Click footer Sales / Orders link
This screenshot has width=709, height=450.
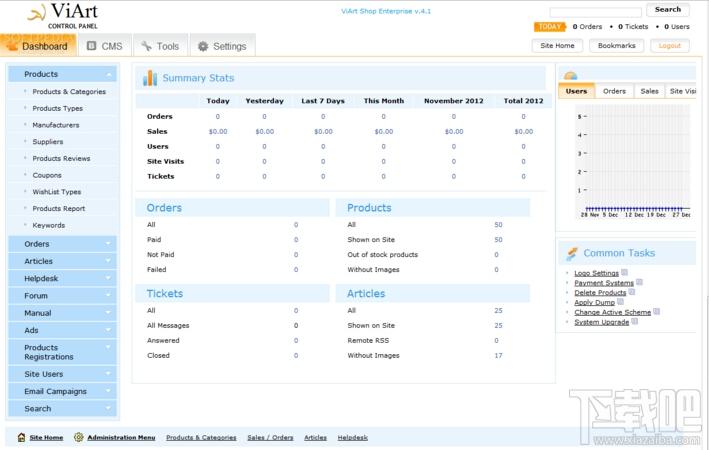click(270, 438)
